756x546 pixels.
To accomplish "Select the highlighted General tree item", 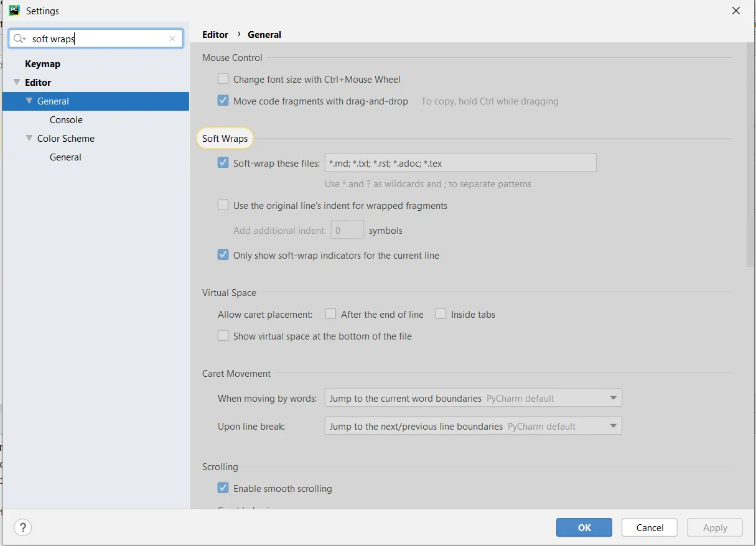I will pos(96,101).
